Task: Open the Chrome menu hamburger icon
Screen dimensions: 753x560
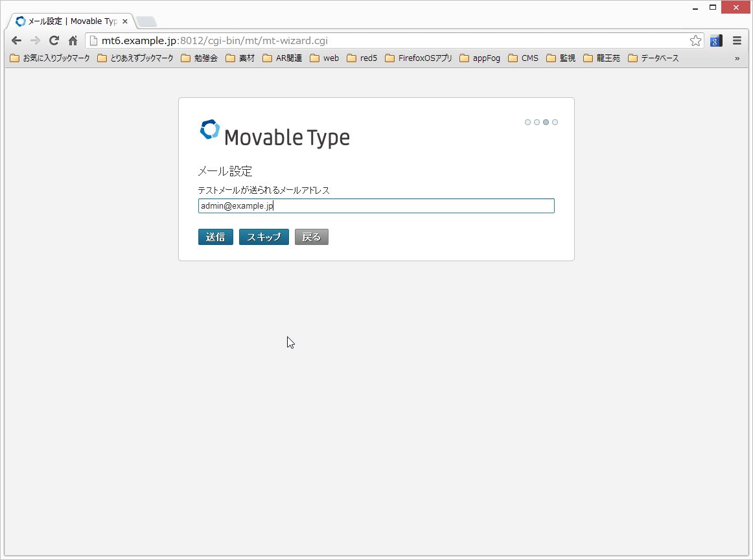Action: click(x=737, y=41)
